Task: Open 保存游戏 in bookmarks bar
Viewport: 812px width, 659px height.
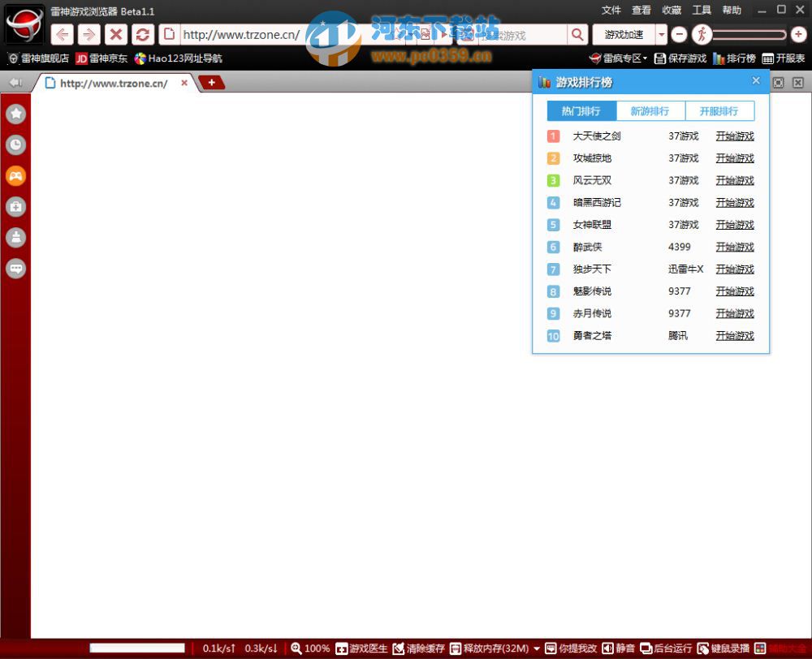Action: point(680,58)
